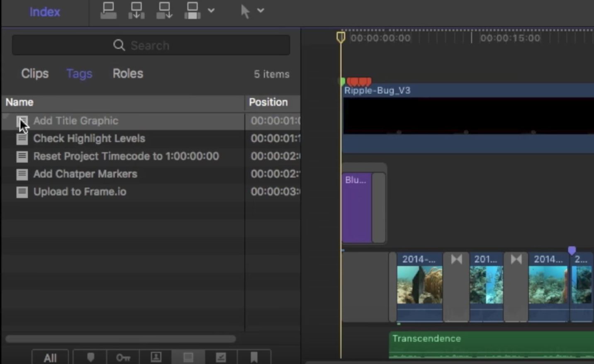Select the Upload to Frame.io row text

click(80, 192)
